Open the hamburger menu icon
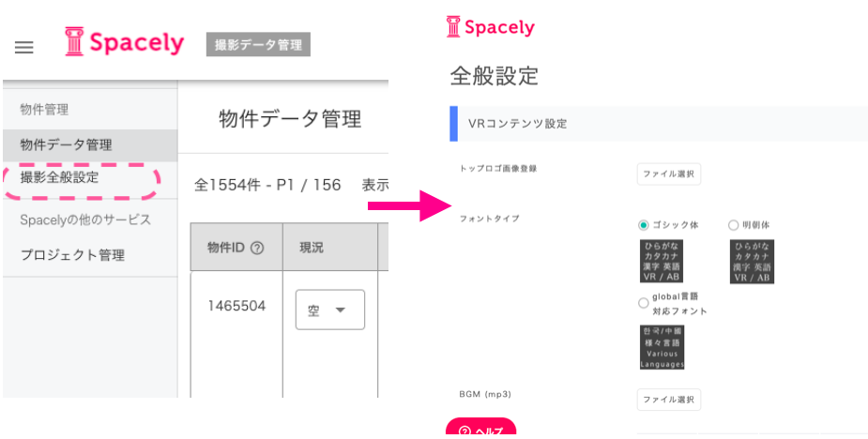 [x=23, y=48]
